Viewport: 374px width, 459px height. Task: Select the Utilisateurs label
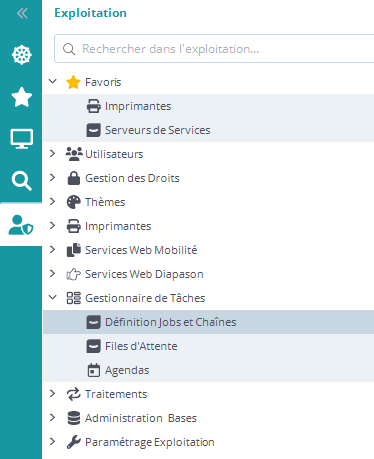(x=114, y=154)
